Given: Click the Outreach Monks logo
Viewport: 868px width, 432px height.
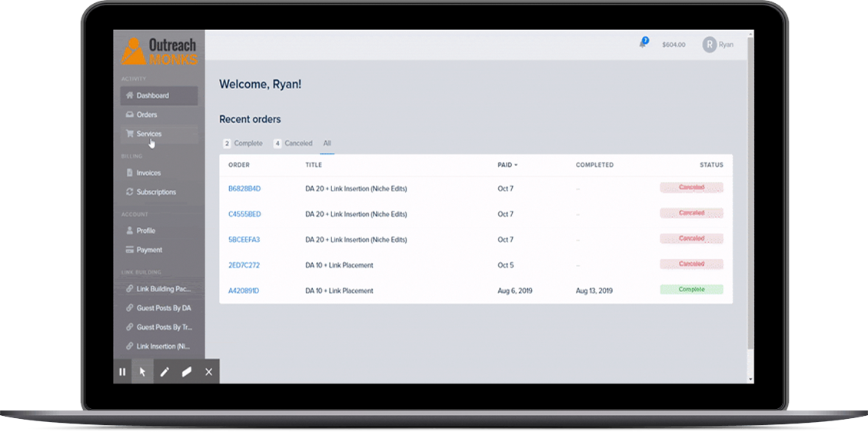Looking at the screenshot, I should pyautogui.click(x=159, y=51).
